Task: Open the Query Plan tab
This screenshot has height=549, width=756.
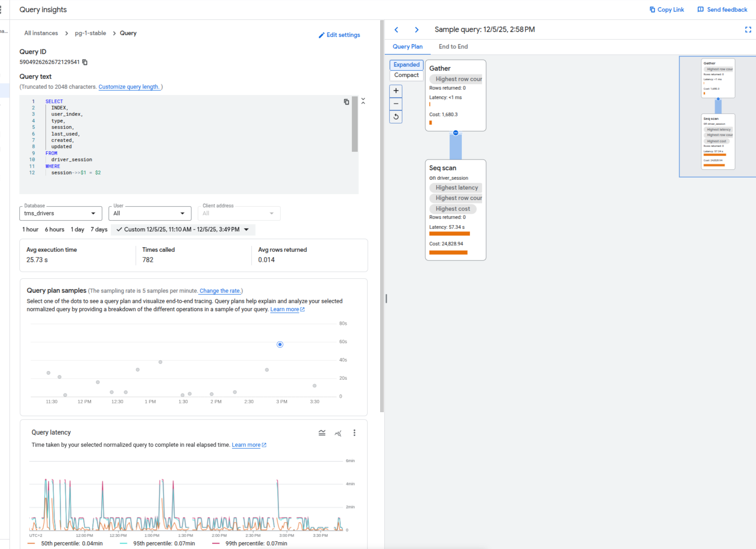Action: [407, 47]
